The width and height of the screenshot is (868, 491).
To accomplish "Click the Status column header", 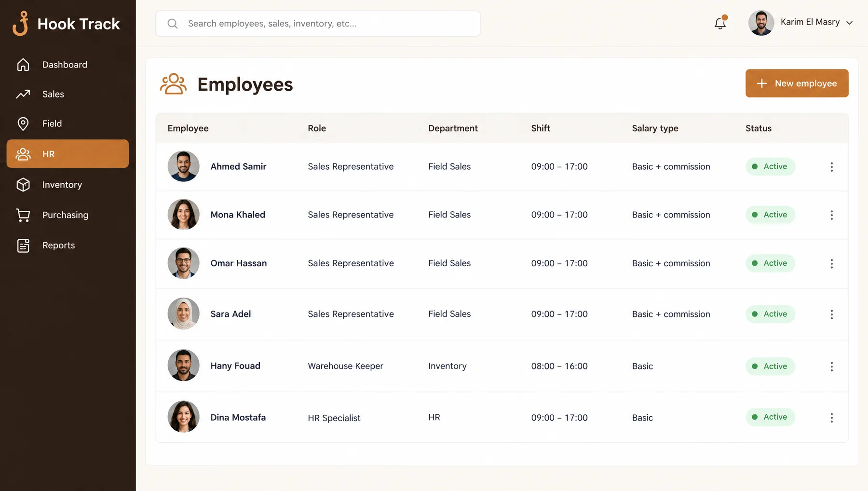I will tap(759, 128).
